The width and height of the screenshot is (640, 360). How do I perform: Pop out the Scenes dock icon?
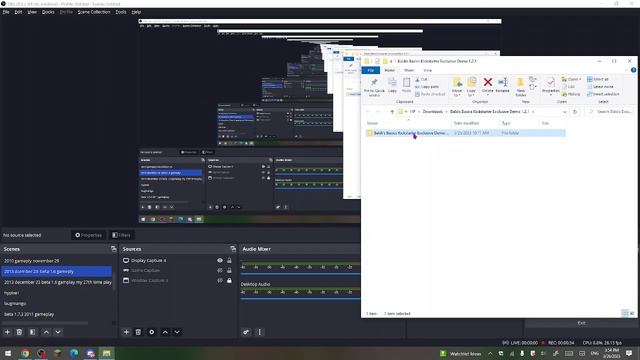[x=113, y=249]
